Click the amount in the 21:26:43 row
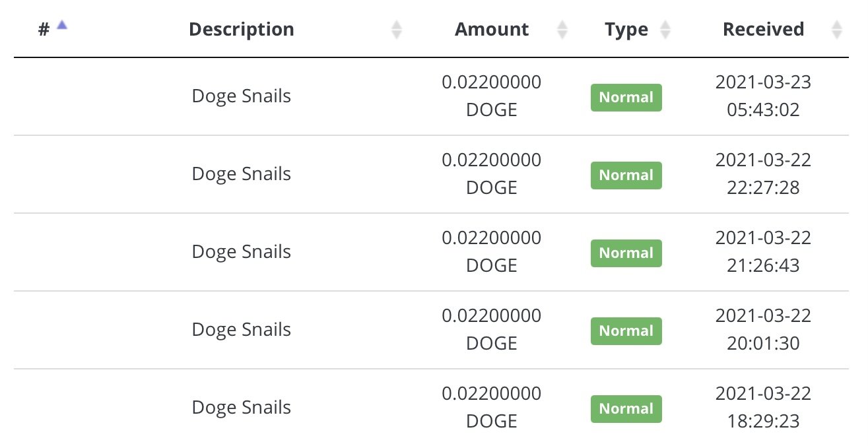This screenshot has width=868, height=446. point(492,252)
